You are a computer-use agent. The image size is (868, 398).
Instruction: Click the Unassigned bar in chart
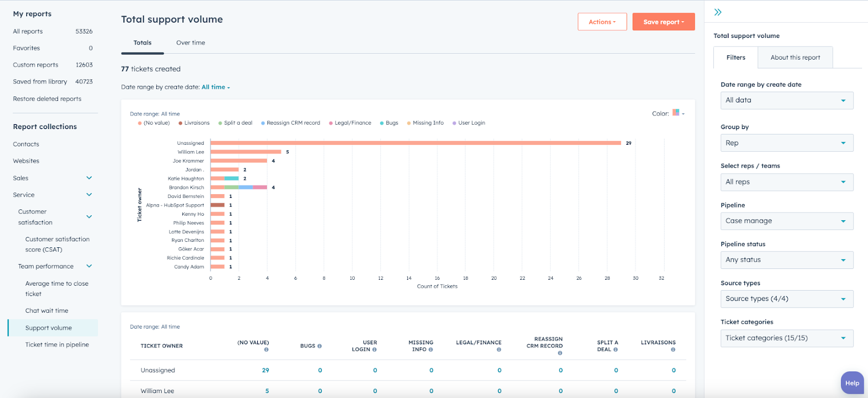pyautogui.click(x=416, y=143)
